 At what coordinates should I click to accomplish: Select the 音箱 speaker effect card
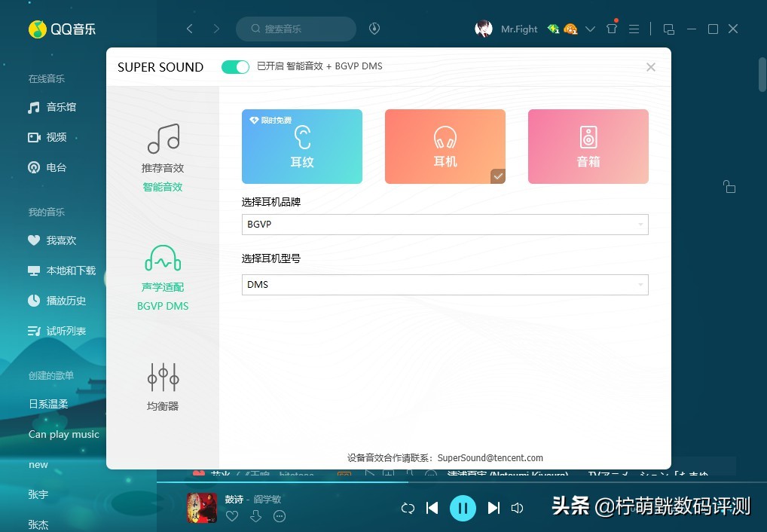[x=588, y=146]
